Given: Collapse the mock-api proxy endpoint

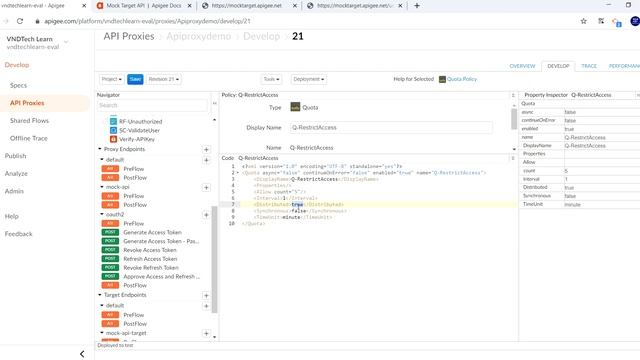Looking at the screenshot, I should point(102,187).
